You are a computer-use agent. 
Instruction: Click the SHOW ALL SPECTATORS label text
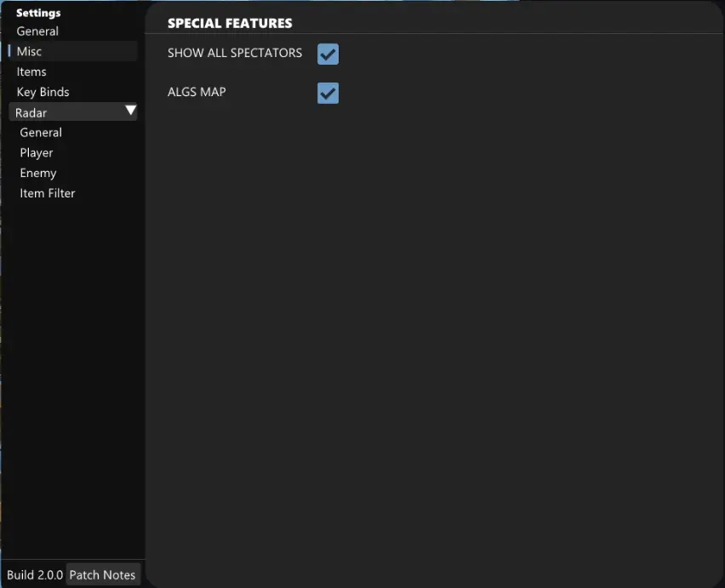[x=235, y=53]
